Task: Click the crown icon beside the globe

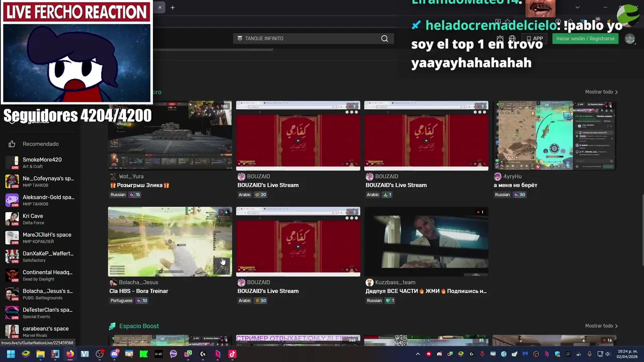Action: pyautogui.click(x=500, y=39)
